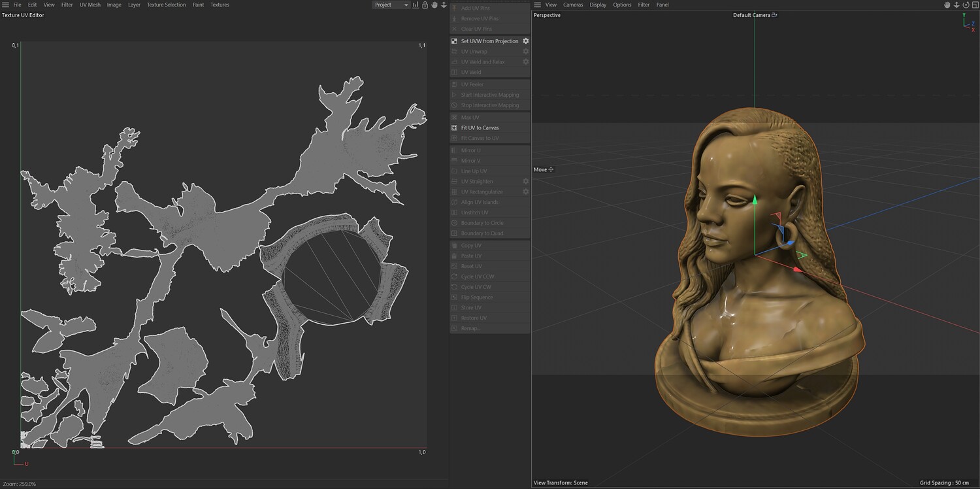The image size is (980, 489).
Task: Open the Cameras menu in viewport
Action: 573,5
